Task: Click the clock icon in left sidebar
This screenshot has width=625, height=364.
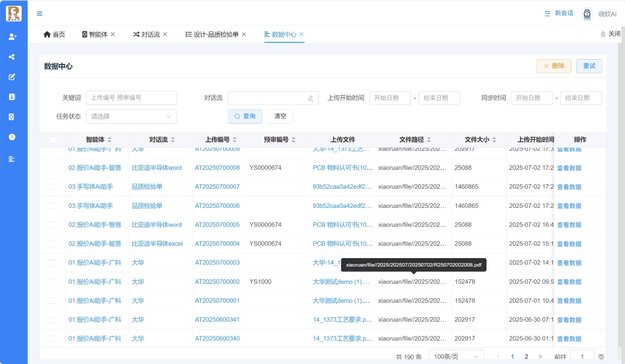Action: (12, 137)
